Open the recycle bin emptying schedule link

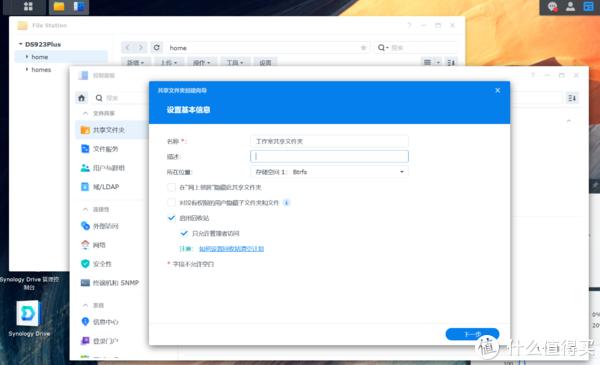(x=232, y=249)
